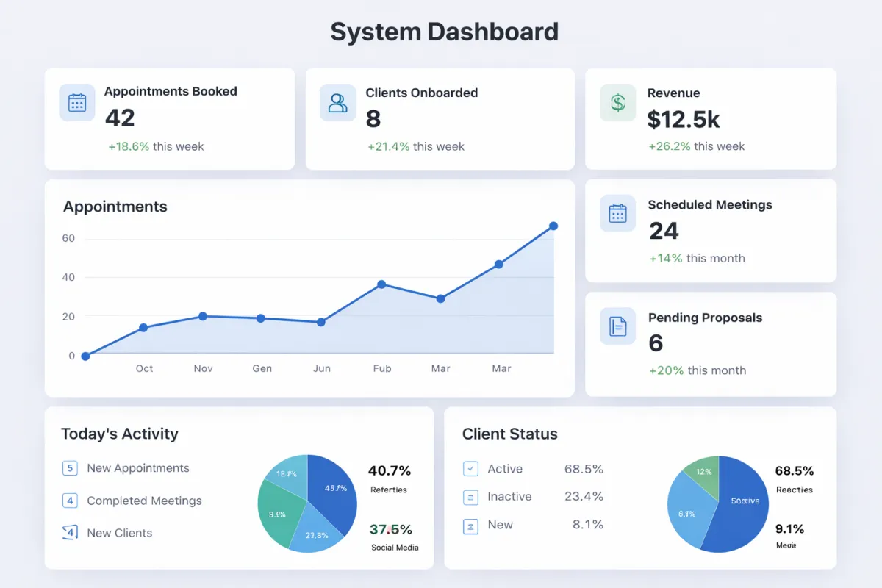Select the Oct label on chart axis

pos(144,368)
